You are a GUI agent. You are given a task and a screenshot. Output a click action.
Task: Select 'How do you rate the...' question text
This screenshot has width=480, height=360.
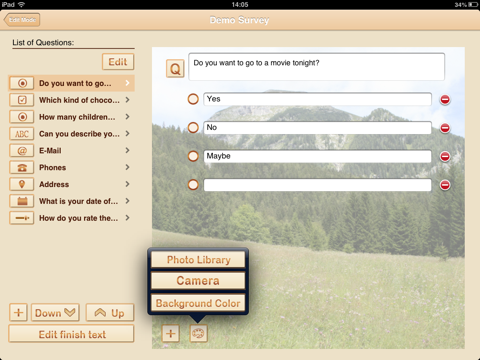click(x=78, y=218)
